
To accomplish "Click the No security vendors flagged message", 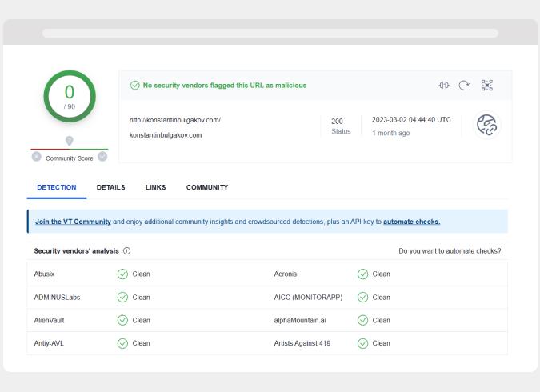I will coord(225,85).
